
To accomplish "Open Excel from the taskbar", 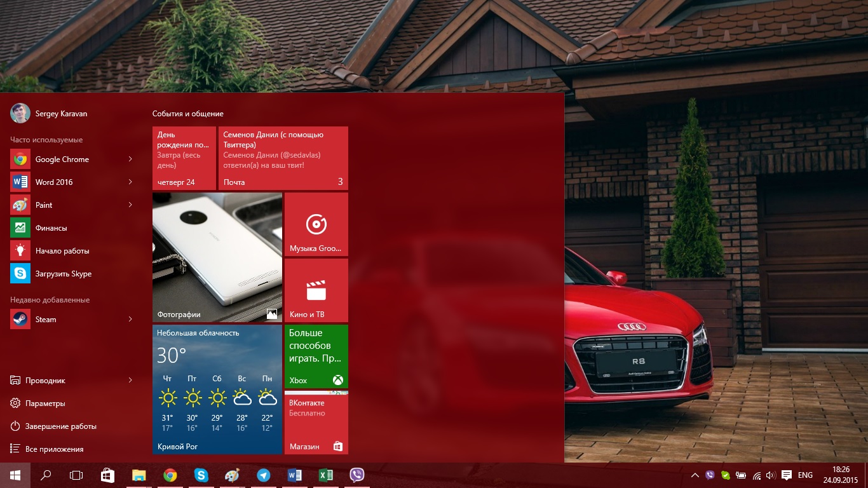I will pos(326,475).
